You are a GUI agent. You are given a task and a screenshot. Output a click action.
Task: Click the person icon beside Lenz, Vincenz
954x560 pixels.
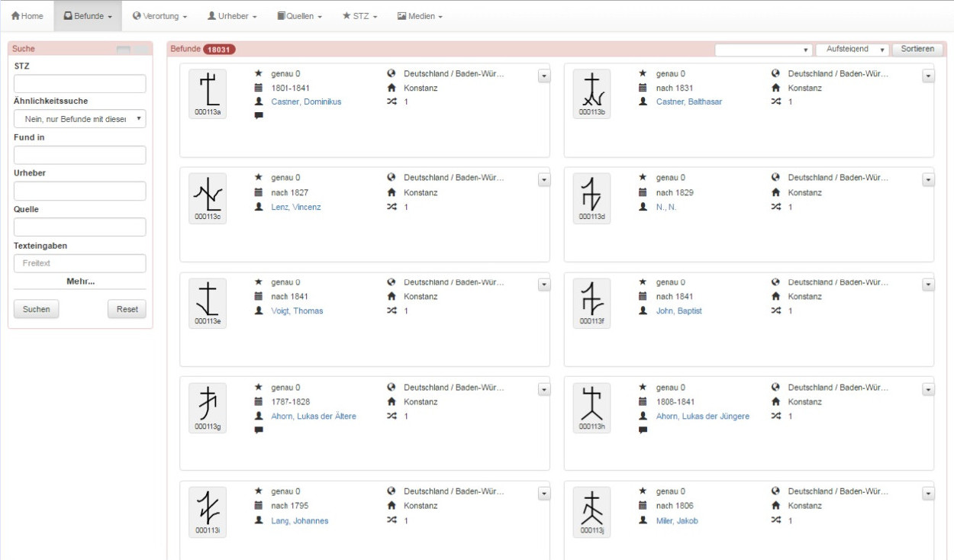pos(259,208)
